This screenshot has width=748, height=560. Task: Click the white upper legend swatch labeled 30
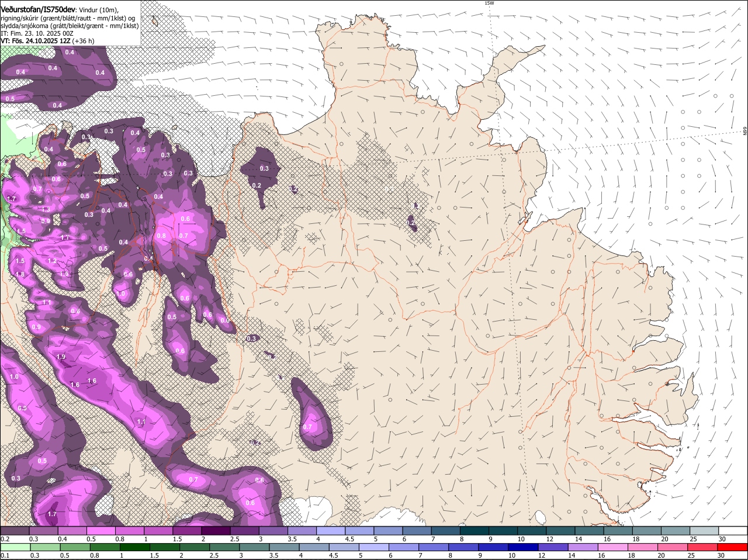tap(733, 530)
